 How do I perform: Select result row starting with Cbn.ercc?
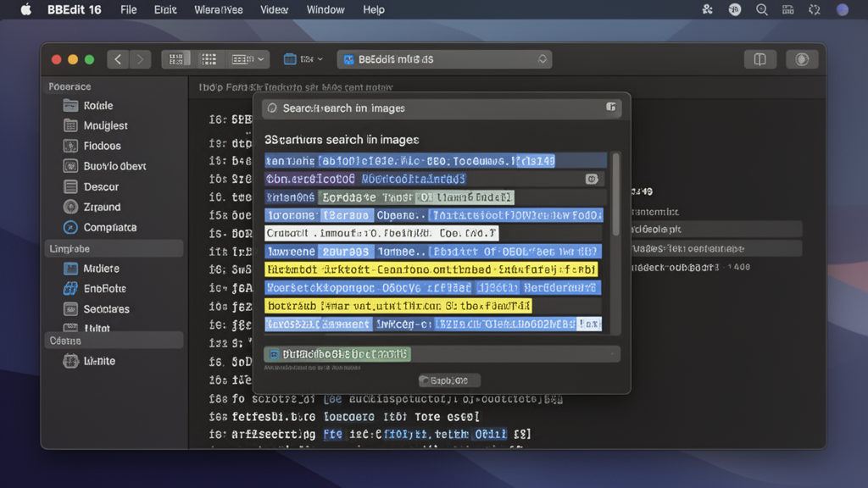433,179
